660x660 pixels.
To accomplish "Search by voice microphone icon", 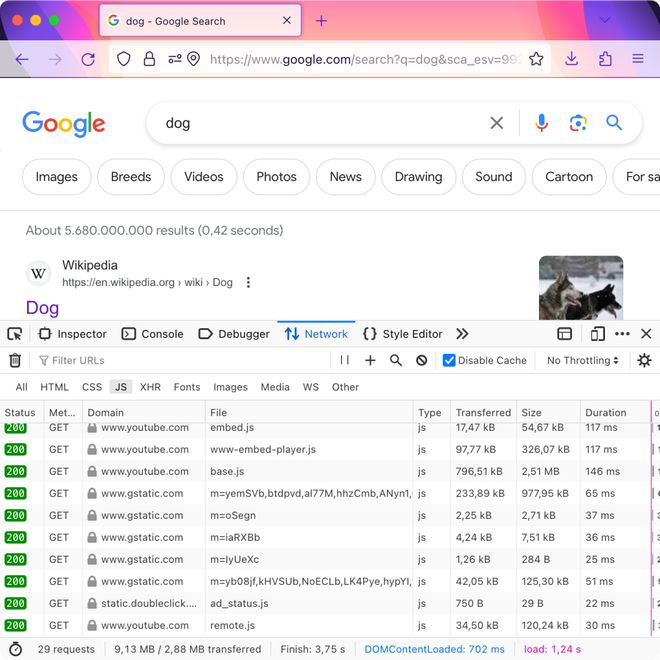I will 541,123.
